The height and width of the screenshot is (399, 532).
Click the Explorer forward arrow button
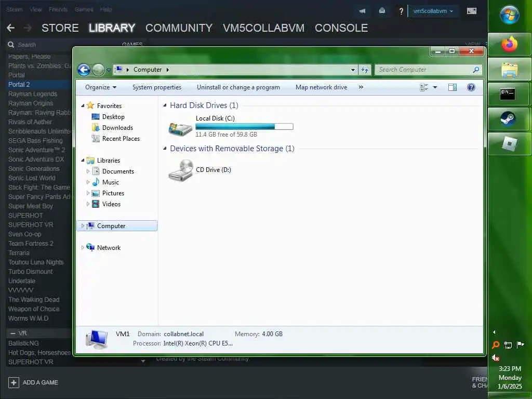98,70
